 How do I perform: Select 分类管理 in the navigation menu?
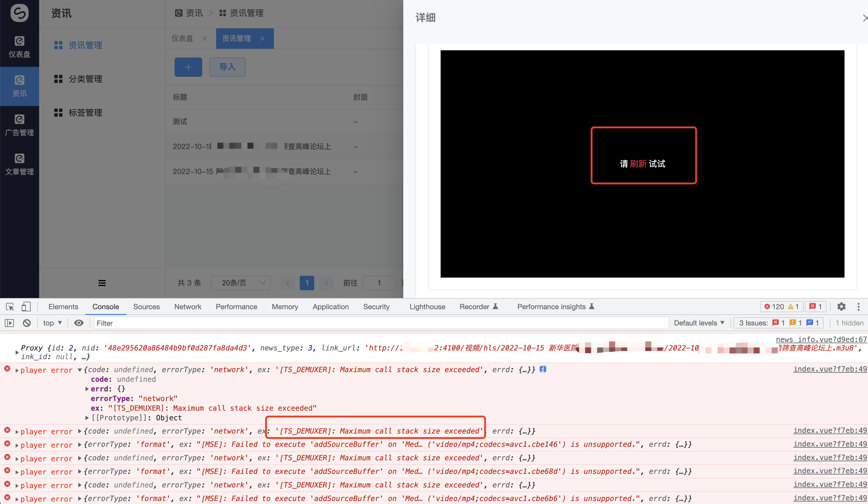pos(85,79)
